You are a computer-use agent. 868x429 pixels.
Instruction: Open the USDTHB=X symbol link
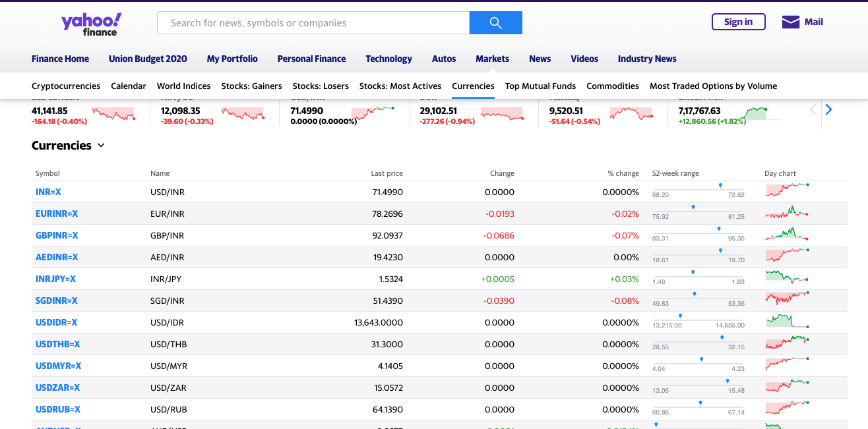click(57, 344)
